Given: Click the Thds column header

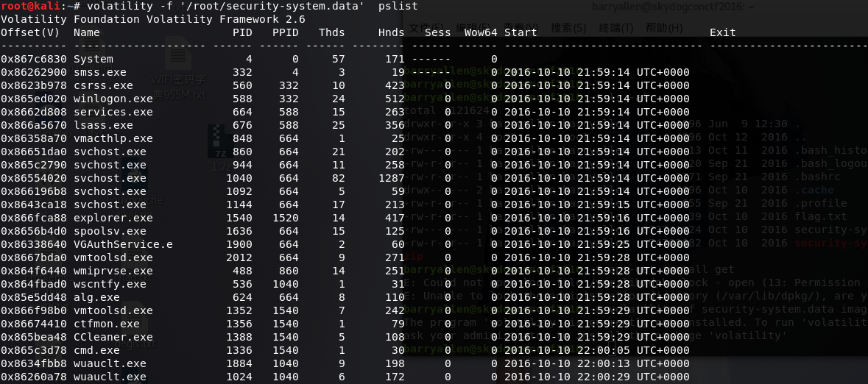Looking at the screenshot, I should [331, 32].
